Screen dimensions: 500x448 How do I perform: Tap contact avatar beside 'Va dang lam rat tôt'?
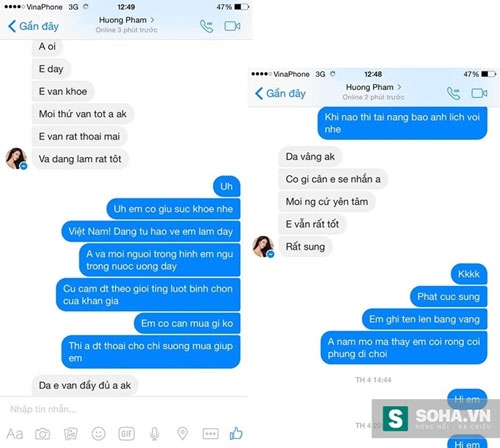[x=16, y=159]
